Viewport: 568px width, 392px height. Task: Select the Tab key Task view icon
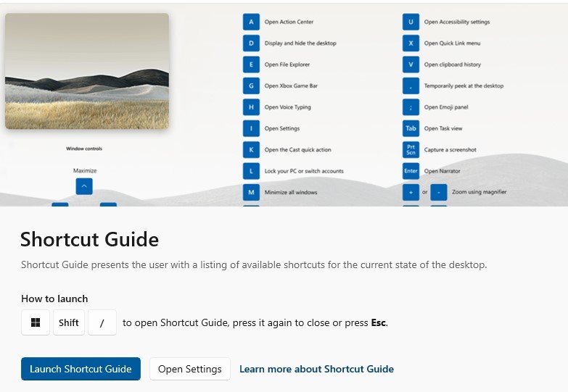(411, 128)
